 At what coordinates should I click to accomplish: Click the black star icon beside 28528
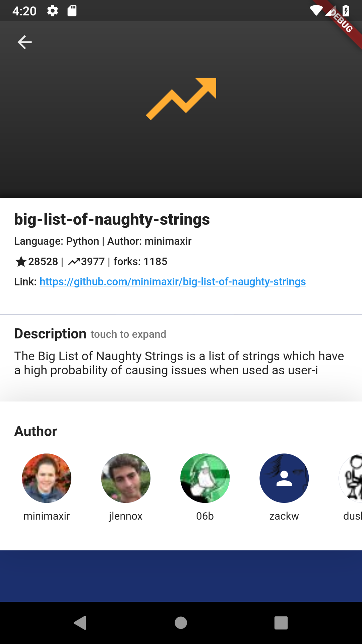tap(21, 261)
